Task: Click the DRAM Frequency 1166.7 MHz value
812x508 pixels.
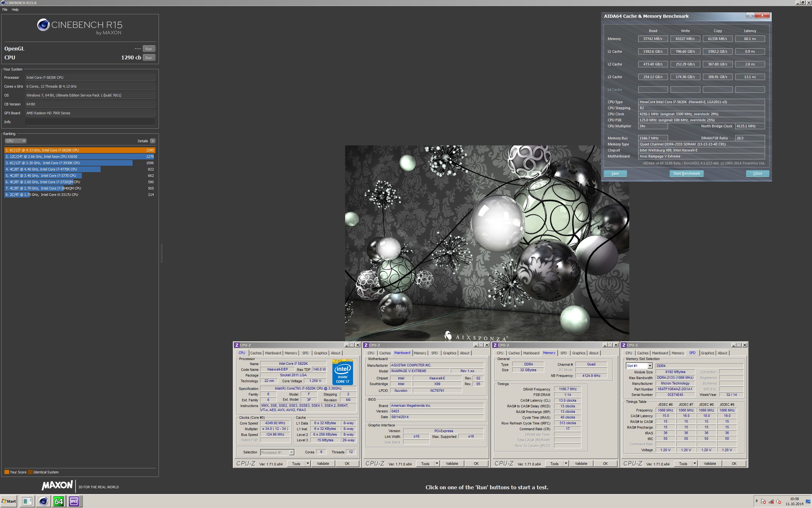Action: click(x=567, y=389)
